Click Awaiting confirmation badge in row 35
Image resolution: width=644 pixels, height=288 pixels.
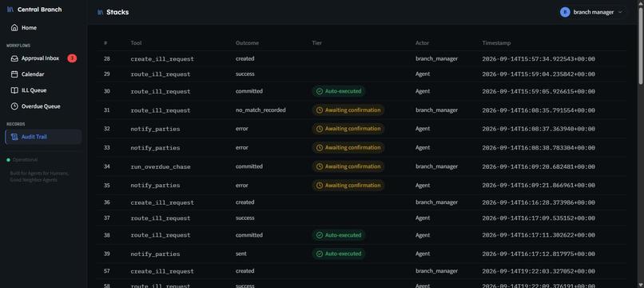tap(348, 186)
